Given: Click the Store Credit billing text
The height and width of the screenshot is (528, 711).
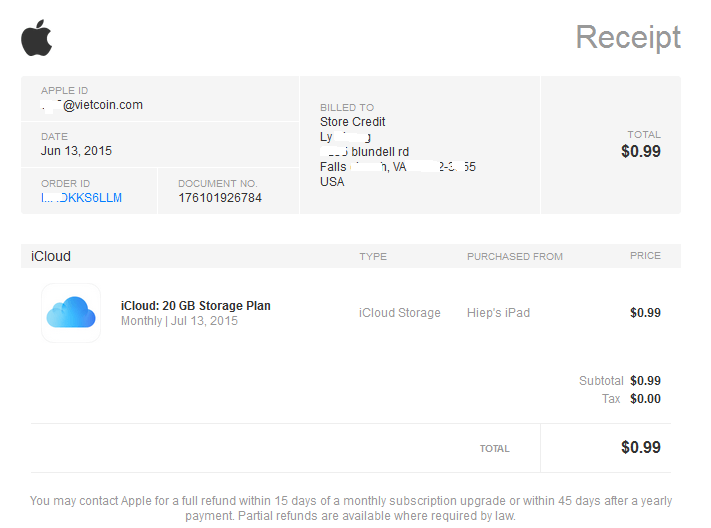Looking at the screenshot, I should click(x=352, y=122).
